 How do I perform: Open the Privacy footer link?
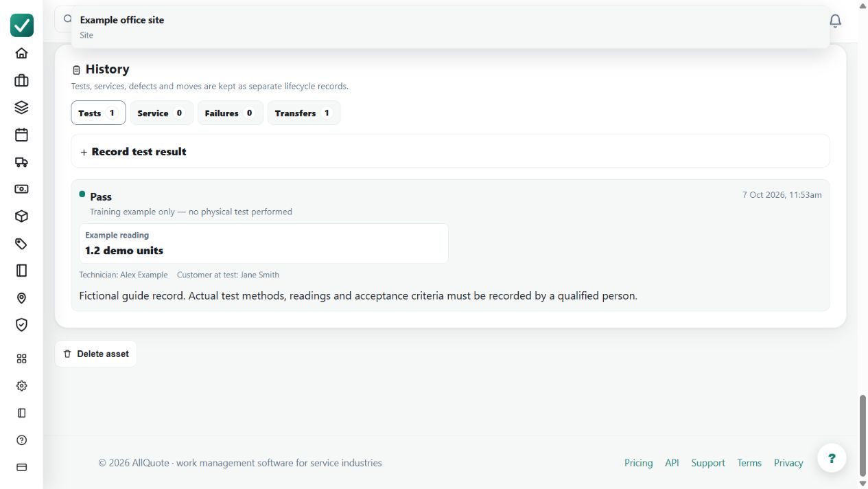tap(788, 463)
